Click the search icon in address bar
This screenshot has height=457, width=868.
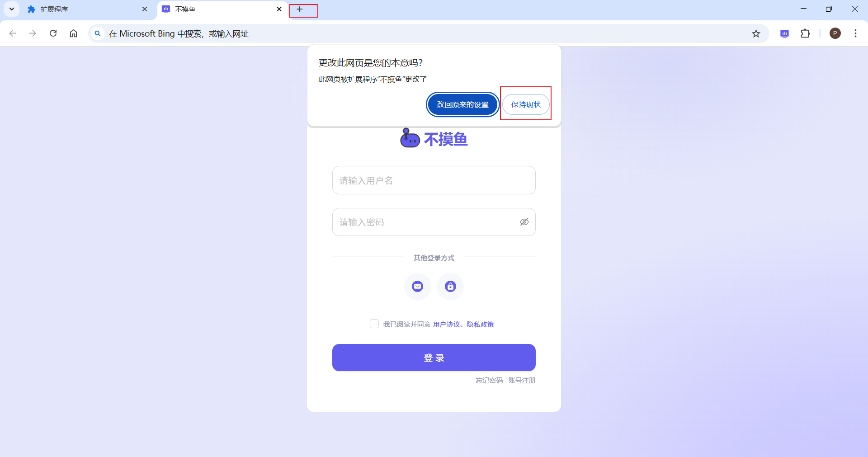(x=98, y=33)
